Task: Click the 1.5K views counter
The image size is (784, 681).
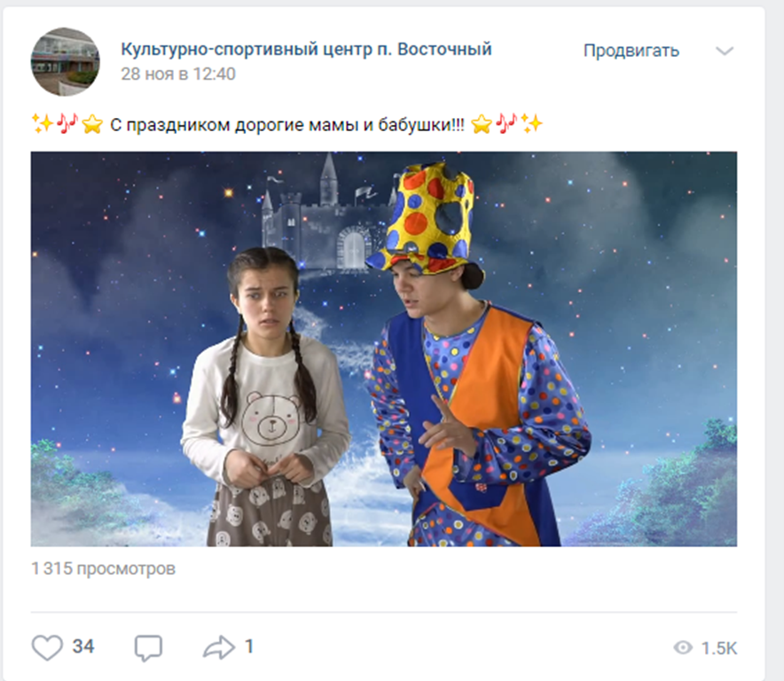Action: 719,648
